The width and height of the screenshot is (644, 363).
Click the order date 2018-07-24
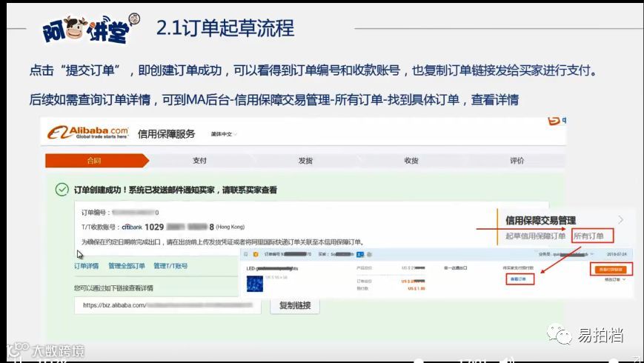[x=617, y=255]
